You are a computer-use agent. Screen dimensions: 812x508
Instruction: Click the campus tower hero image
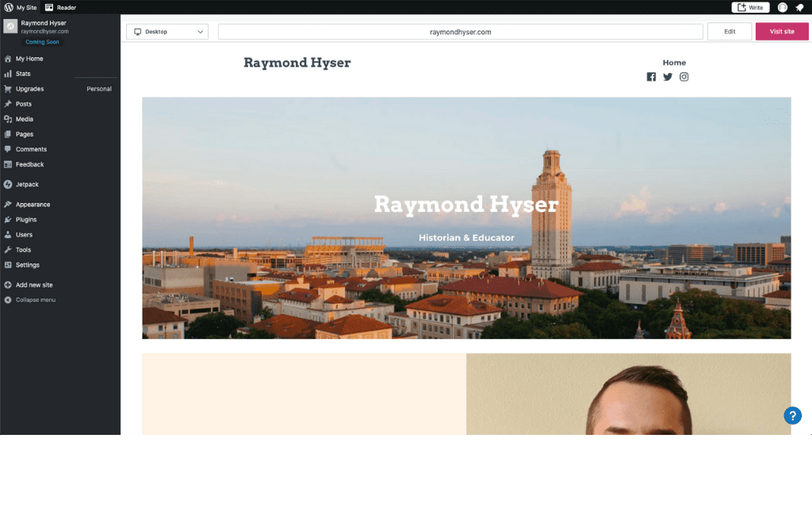[x=466, y=217]
